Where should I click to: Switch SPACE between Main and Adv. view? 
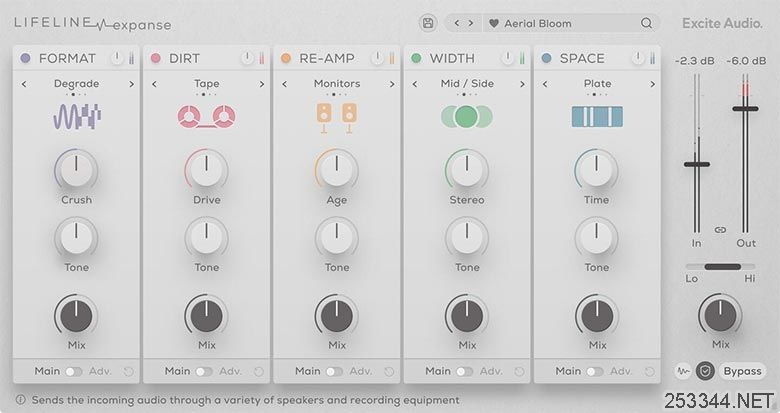594,372
